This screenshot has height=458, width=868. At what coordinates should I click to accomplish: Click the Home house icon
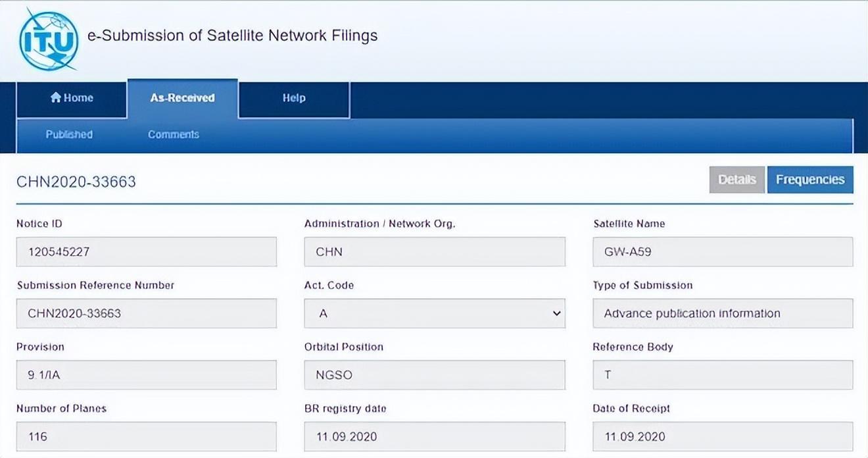pyautogui.click(x=56, y=97)
